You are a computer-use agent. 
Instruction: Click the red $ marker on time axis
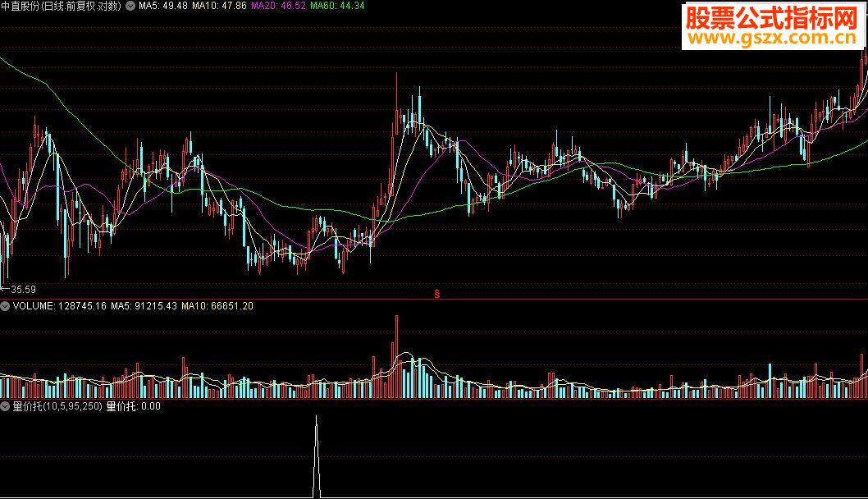pos(436,294)
